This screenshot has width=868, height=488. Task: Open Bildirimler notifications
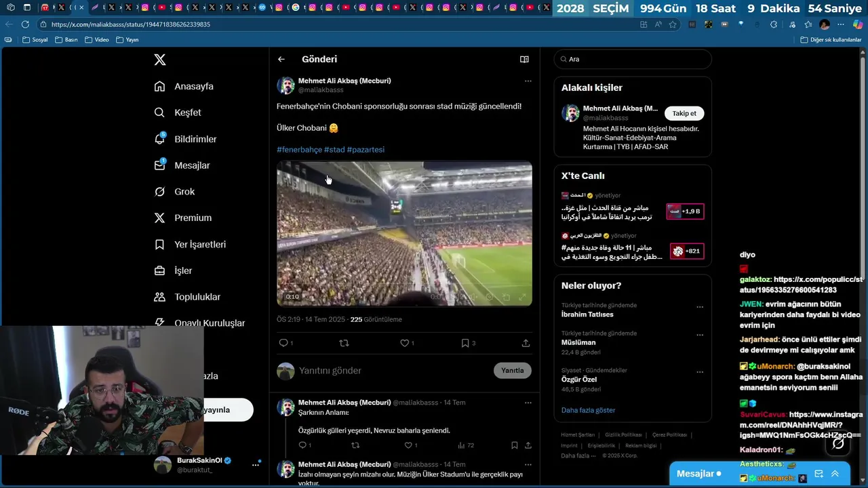click(185, 139)
